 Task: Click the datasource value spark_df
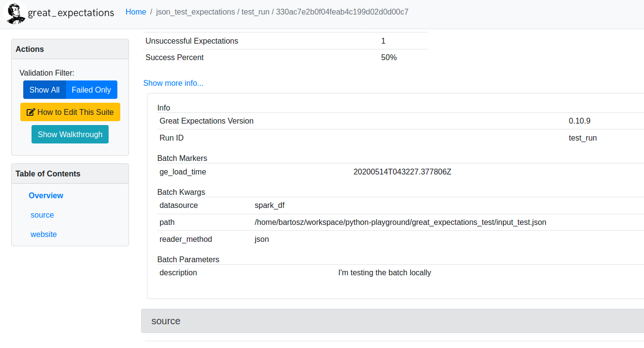tap(270, 205)
